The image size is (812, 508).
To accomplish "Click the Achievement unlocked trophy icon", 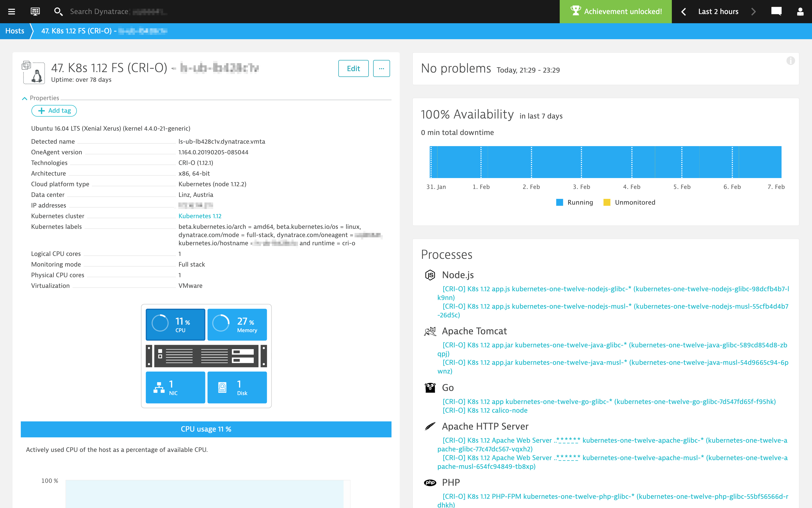I will pos(575,11).
